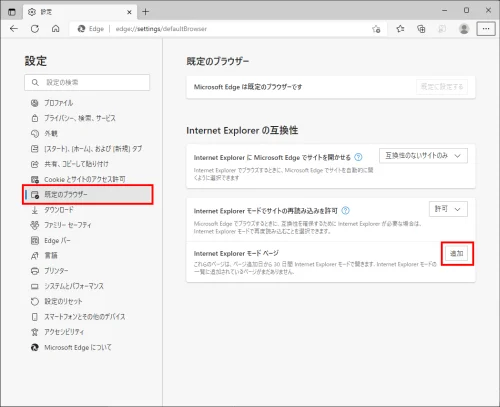The height and width of the screenshot is (407, 500).
Task: Click the system icon beside システムとパフォーマンス
Action: click(35, 286)
